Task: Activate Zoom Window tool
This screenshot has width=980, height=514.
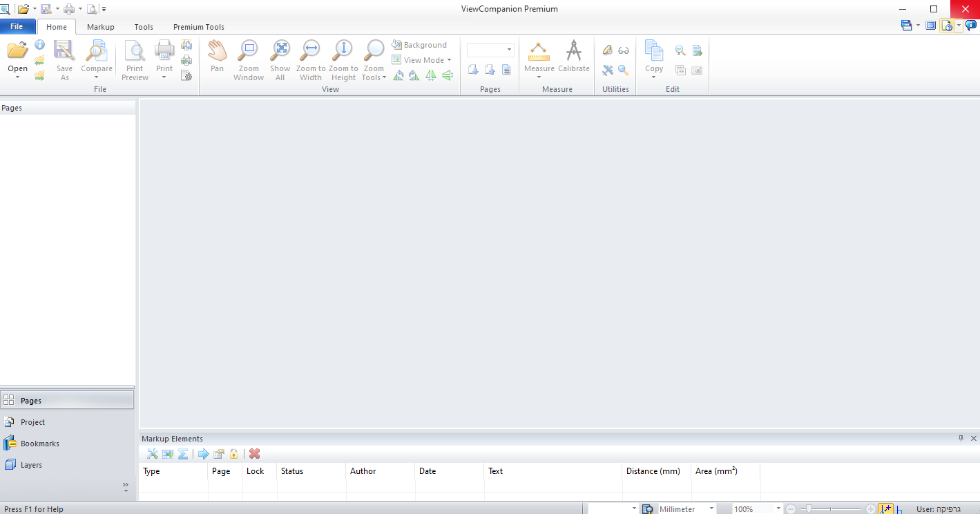Action: tap(249, 61)
